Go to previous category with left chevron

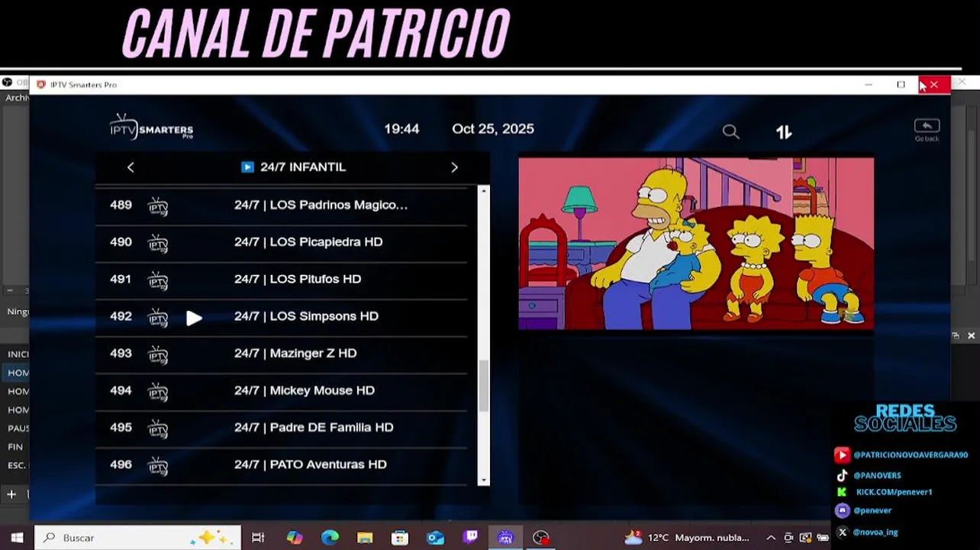point(131,167)
